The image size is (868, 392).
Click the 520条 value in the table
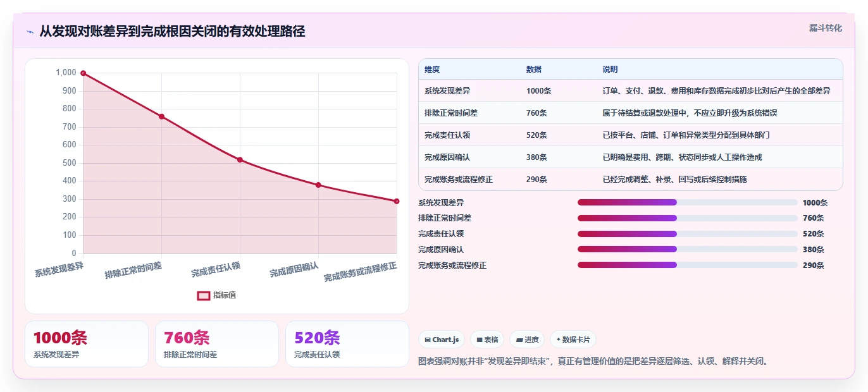click(537, 135)
